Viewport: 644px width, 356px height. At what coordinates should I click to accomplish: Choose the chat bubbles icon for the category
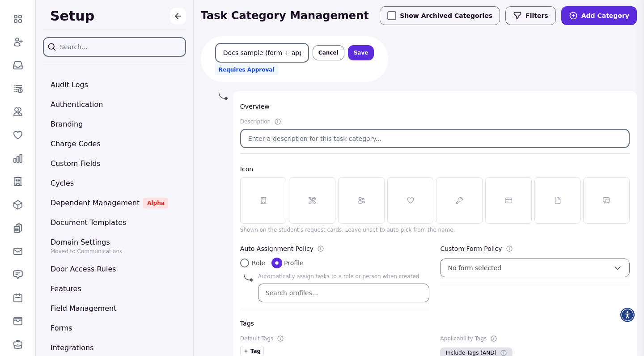click(x=606, y=200)
